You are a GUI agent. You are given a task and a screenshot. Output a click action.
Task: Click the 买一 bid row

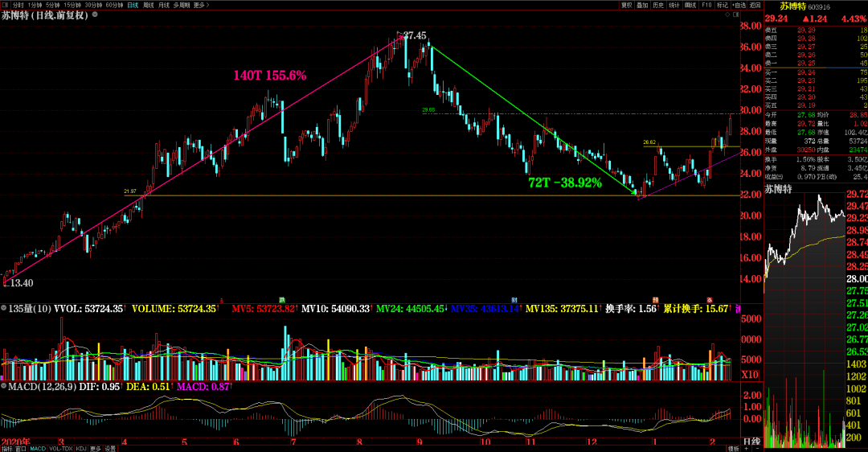click(816, 72)
